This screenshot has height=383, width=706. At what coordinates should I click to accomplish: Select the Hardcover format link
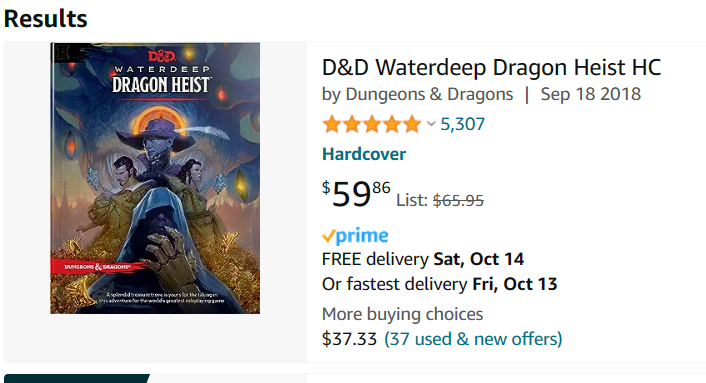point(364,154)
